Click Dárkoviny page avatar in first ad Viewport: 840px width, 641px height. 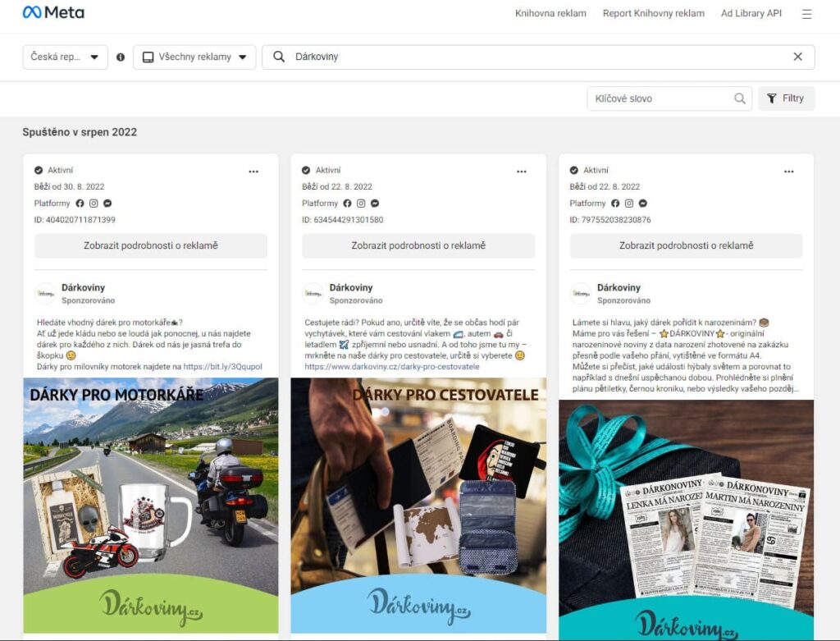47,294
